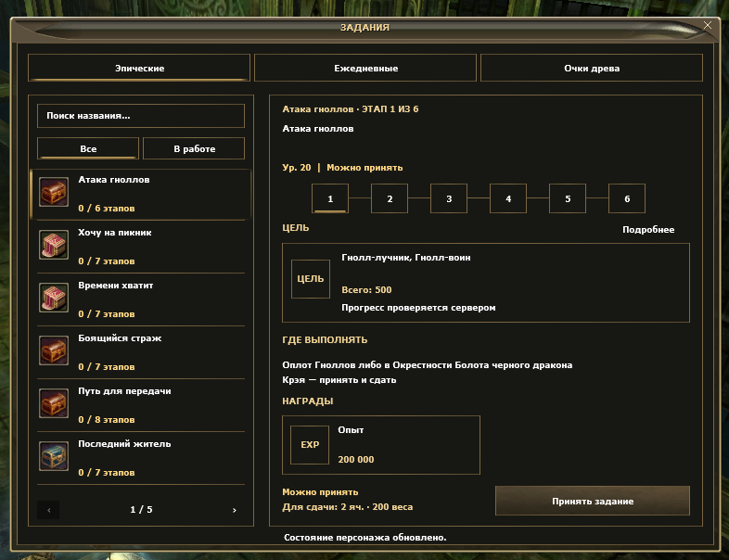The image size is (729, 560).
Task: Click the Хочу на пикник gift box icon
Action: pos(54,245)
